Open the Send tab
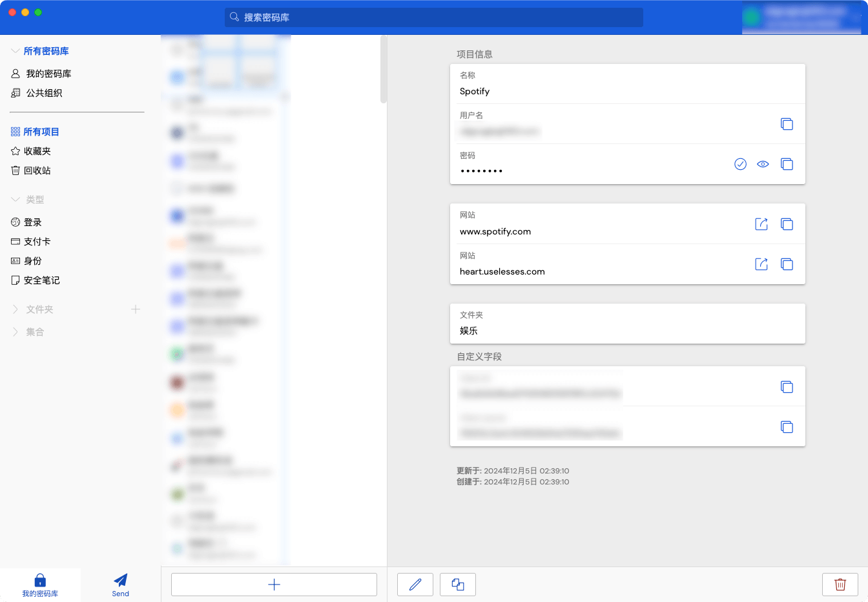Image resolution: width=868 pixels, height=602 pixels. tap(121, 585)
